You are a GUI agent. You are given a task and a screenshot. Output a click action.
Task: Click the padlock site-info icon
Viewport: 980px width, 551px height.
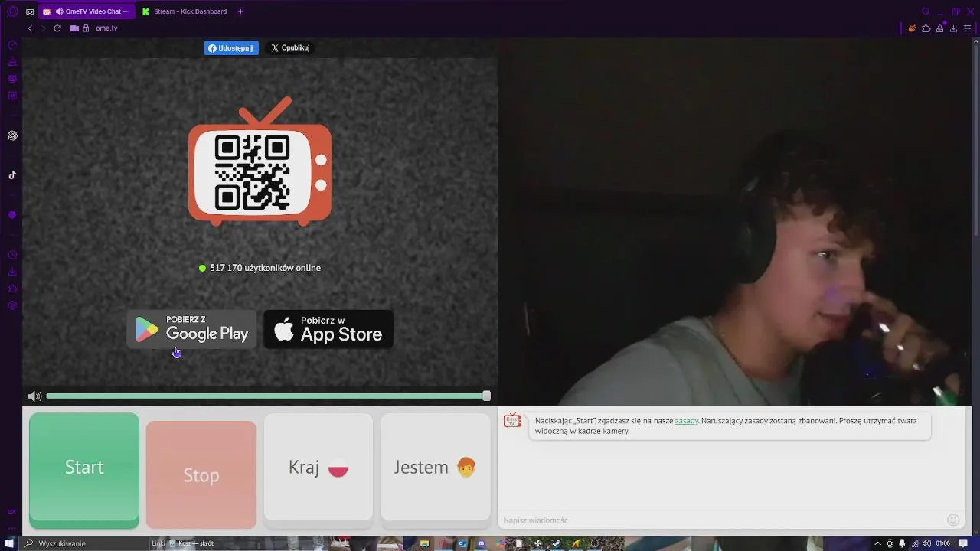87,28
